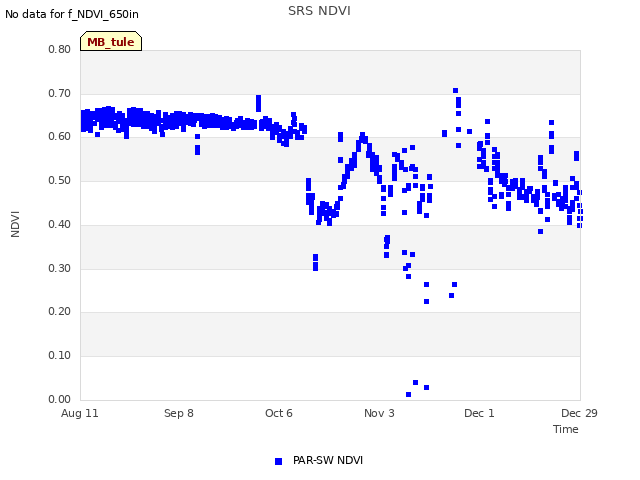
Task: Click the Dec 29 x-axis date label
Action: [x=579, y=413]
